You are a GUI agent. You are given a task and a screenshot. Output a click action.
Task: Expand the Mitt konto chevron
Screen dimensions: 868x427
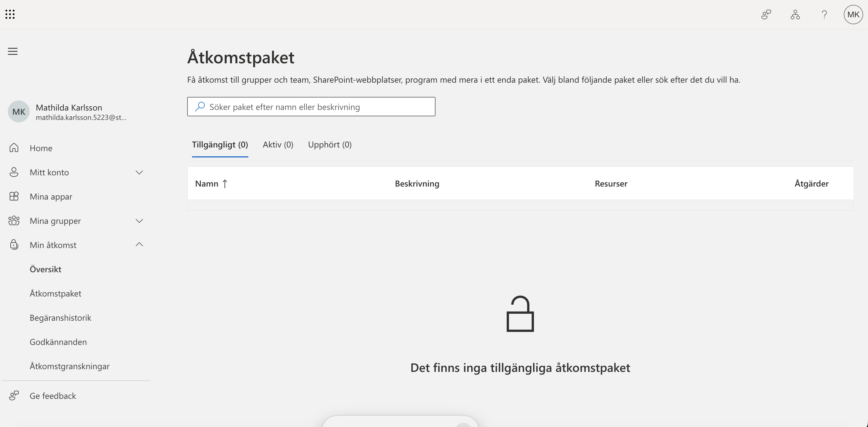pyautogui.click(x=139, y=172)
